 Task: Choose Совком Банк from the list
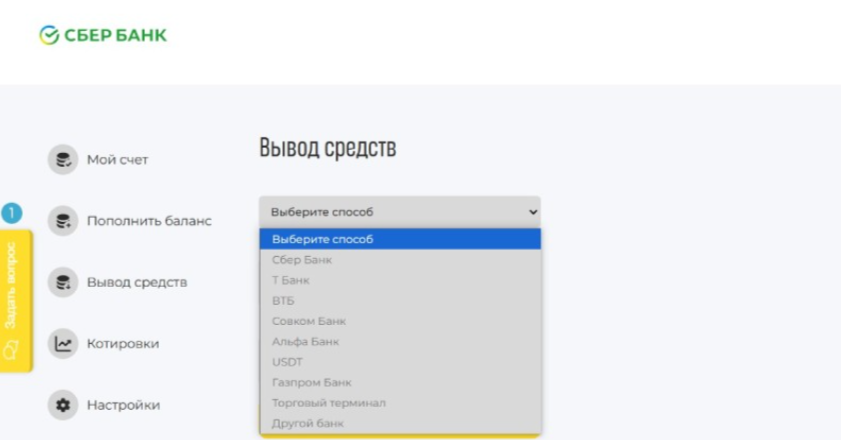400,321
